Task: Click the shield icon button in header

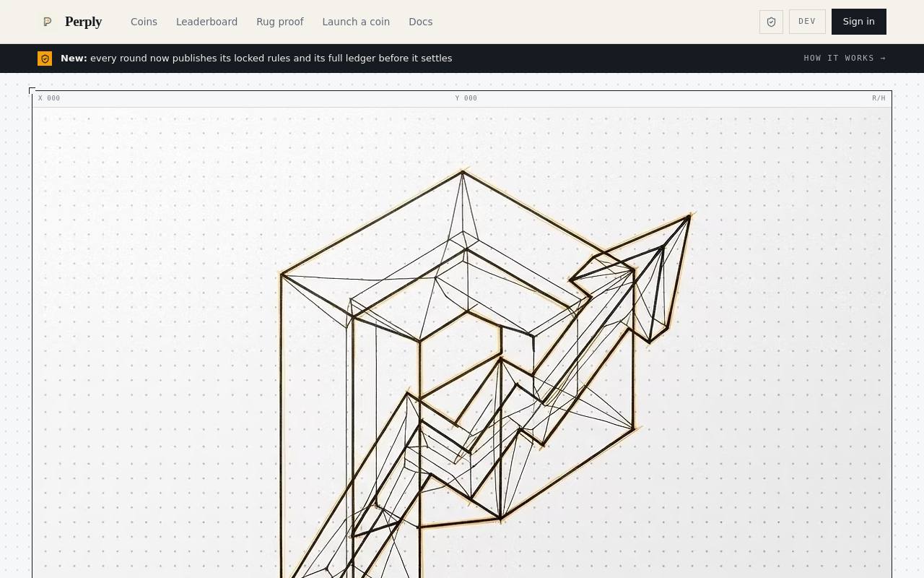Action: coord(771,22)
